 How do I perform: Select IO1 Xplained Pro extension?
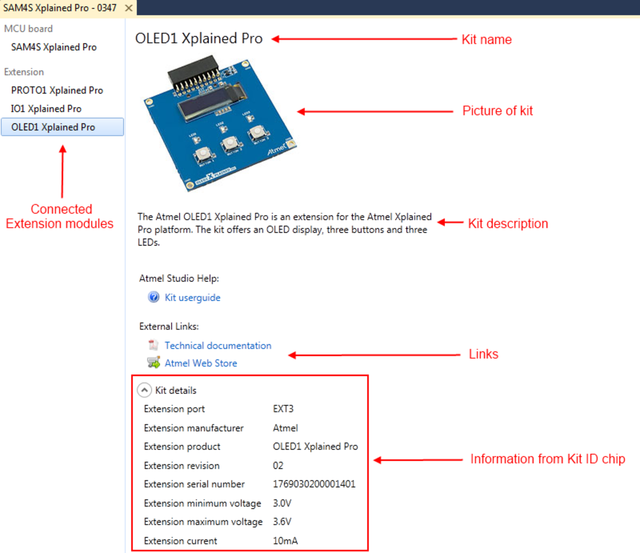click(46, 109)
